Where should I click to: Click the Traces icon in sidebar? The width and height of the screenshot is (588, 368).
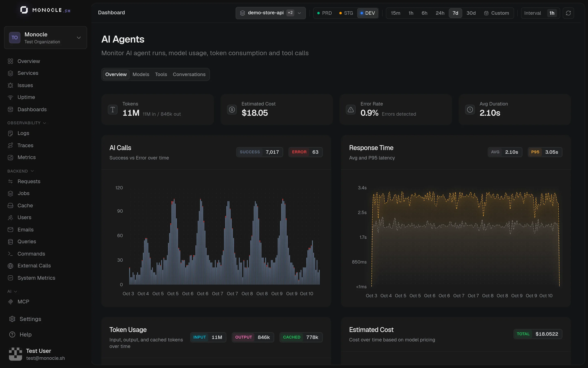tap(10, 145)
